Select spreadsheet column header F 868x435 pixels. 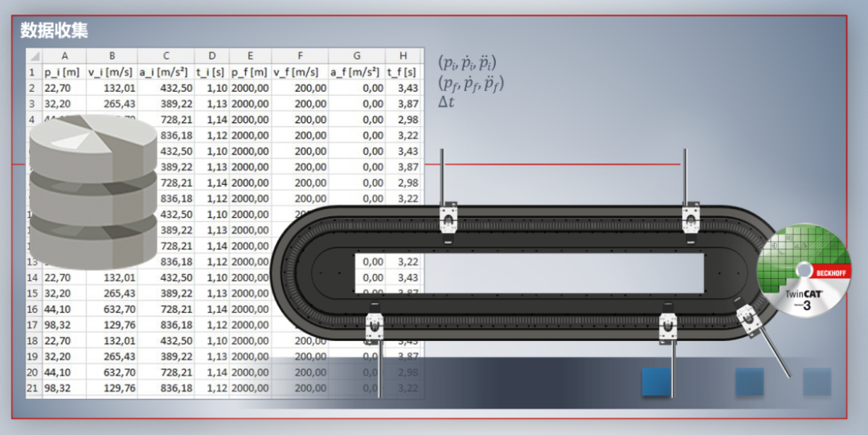tap(300, 55)
